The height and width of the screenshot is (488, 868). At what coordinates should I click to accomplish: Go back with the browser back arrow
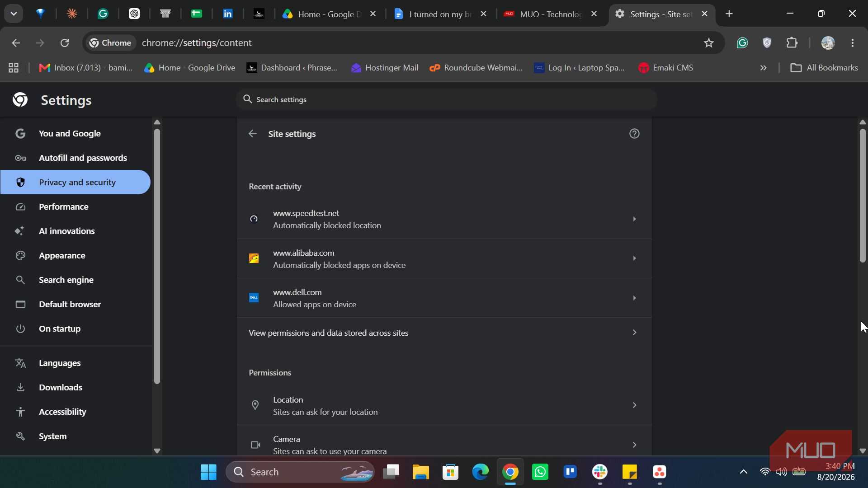(16, 43)
